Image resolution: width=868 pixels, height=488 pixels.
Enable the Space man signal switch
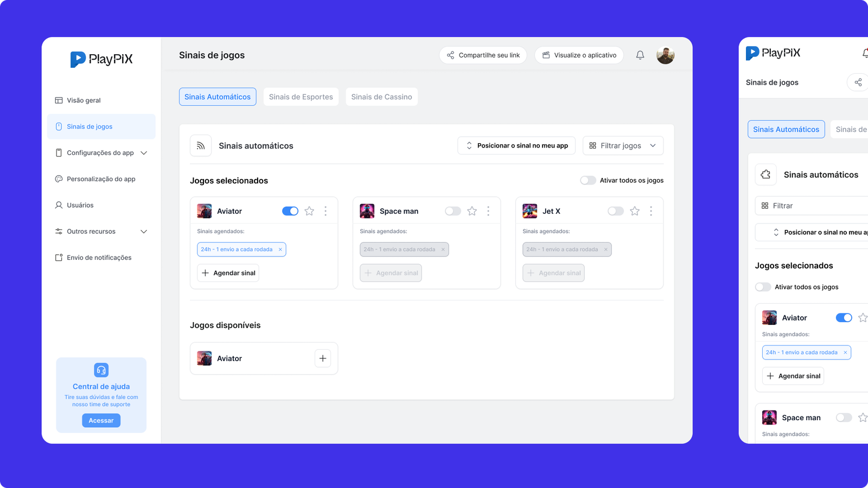point(453,211)
